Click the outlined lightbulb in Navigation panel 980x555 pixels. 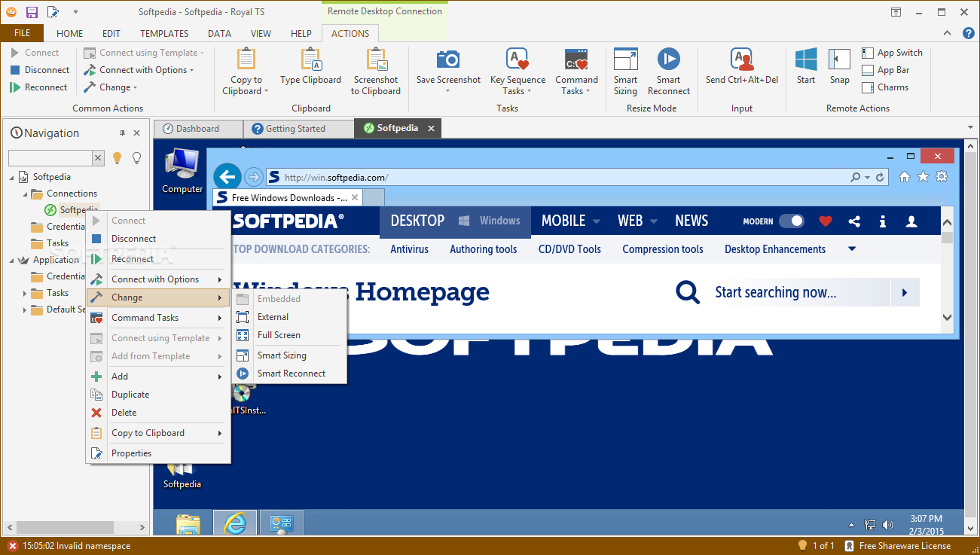tap(137, 157)
